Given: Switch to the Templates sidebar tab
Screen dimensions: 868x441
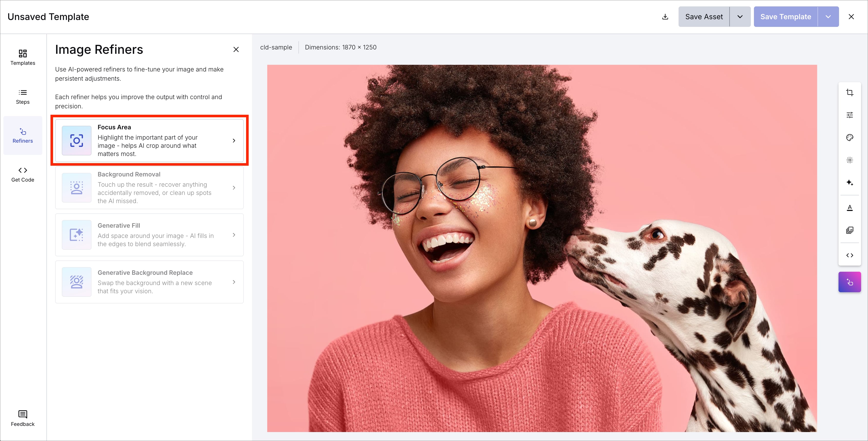Looking at the screenshot, I should click(x=23, y=57).
